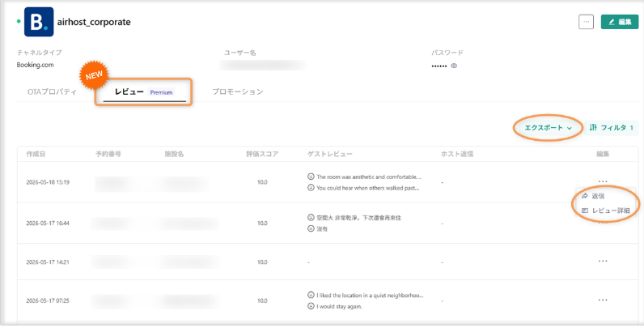Click the happy face icon beside 'I liked the location'
644x332 pixels.
click(x=311, y=295)
